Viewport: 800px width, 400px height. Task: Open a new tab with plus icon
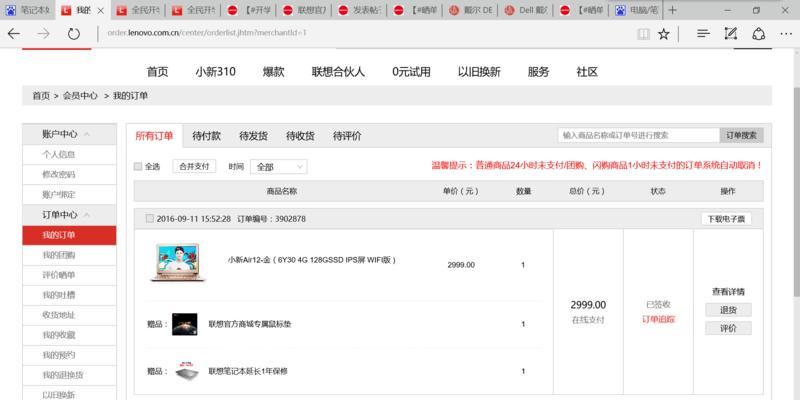pyautogui.click(x=672, y=10)
